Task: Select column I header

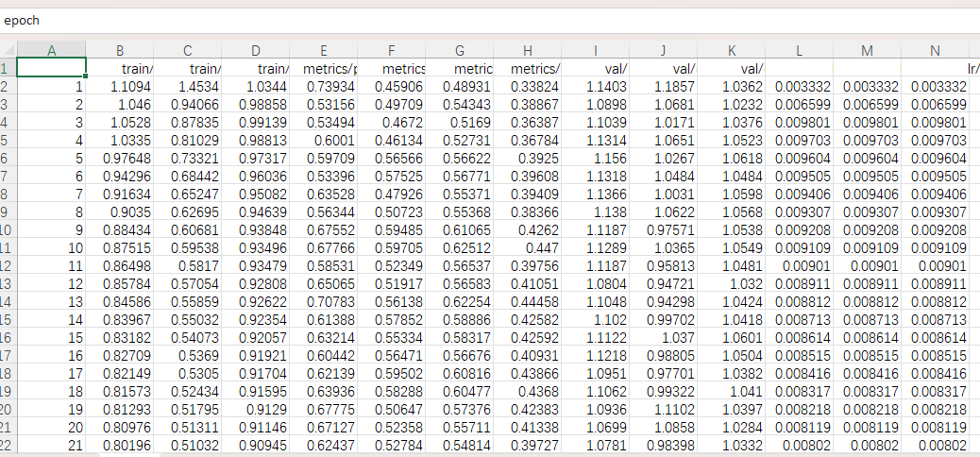Action: (x=595, y=50)
